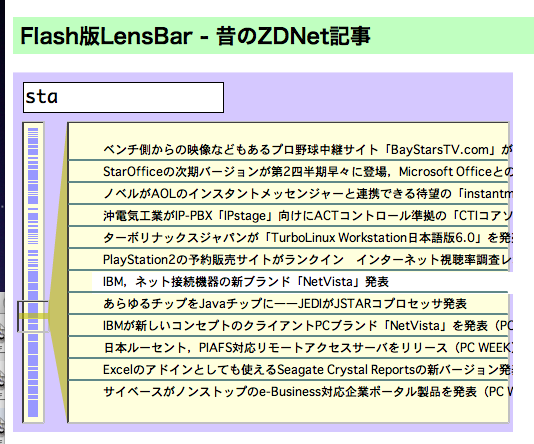534x444 pixels.
Task: Select the TurboLinux Workstation 6.0 article
Action: click(289, 237)
